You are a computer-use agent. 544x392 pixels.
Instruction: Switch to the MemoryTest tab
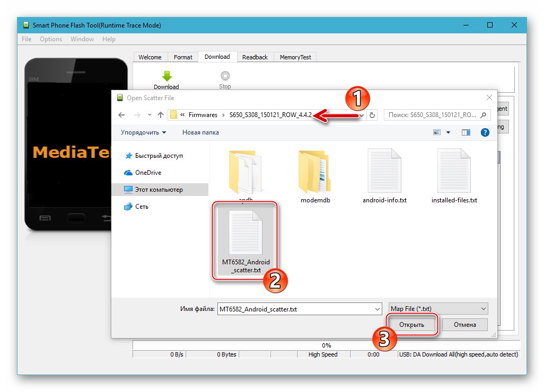(295, 57)
